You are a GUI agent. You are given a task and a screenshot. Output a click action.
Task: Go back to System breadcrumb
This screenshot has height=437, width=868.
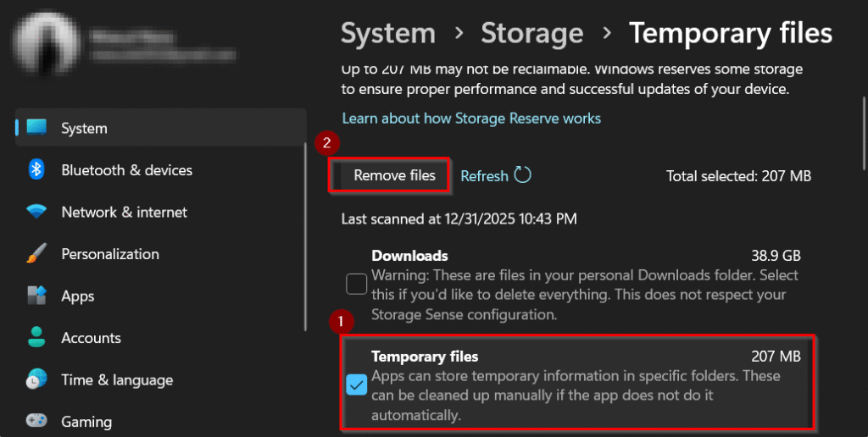pos(388,33)
